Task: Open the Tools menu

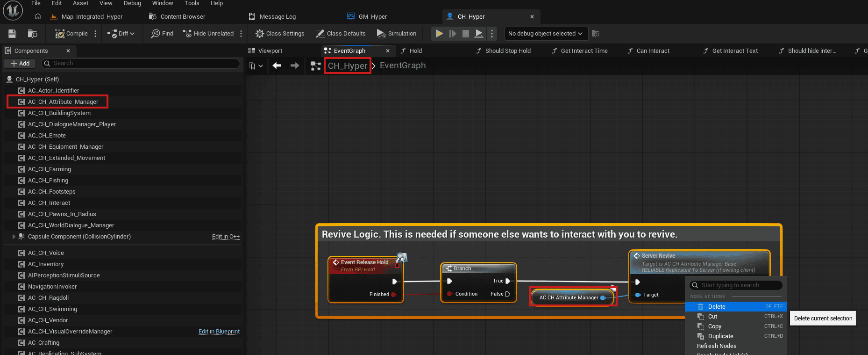Action: [x=192, y=3]
